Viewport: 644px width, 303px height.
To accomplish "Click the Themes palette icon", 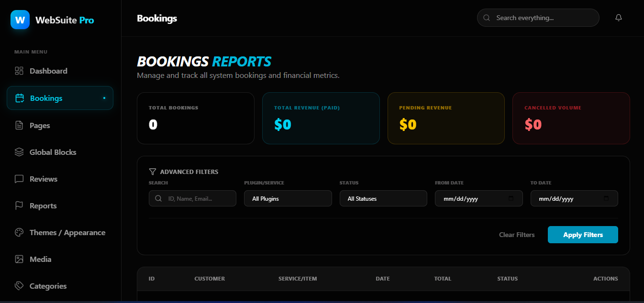I will click(x=19, y=233).
